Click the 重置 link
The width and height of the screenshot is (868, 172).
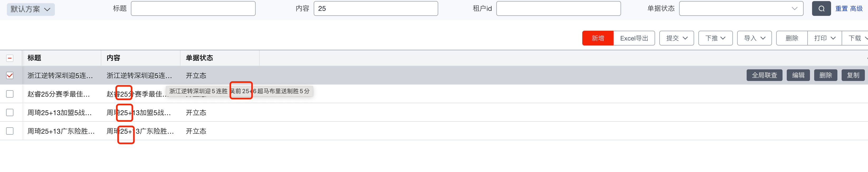coord(841,9)
